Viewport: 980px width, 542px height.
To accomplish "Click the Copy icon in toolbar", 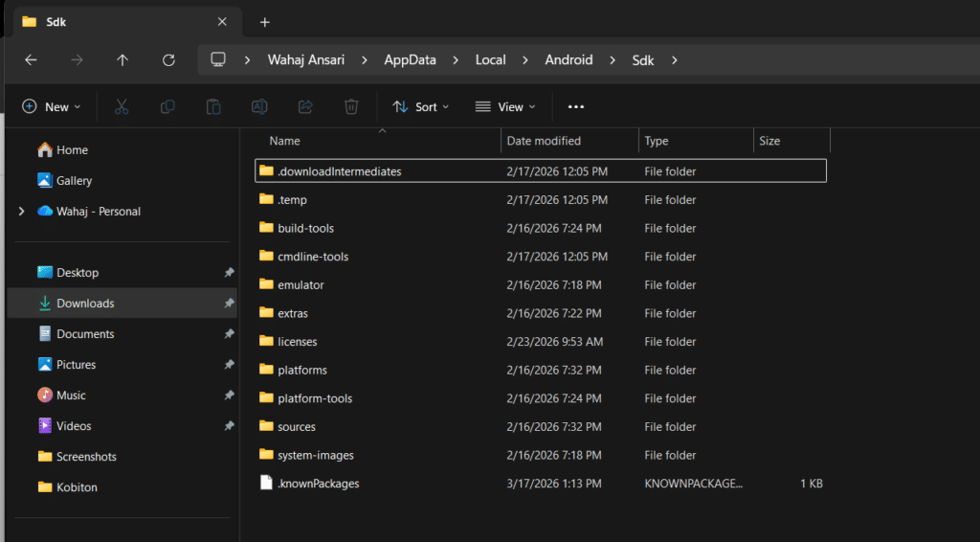I will [167, 107].
